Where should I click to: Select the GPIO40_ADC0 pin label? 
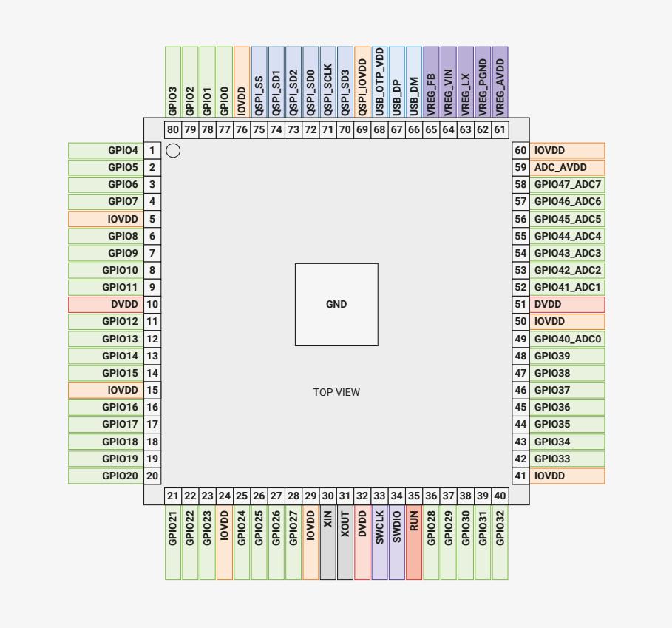(568, 339)
